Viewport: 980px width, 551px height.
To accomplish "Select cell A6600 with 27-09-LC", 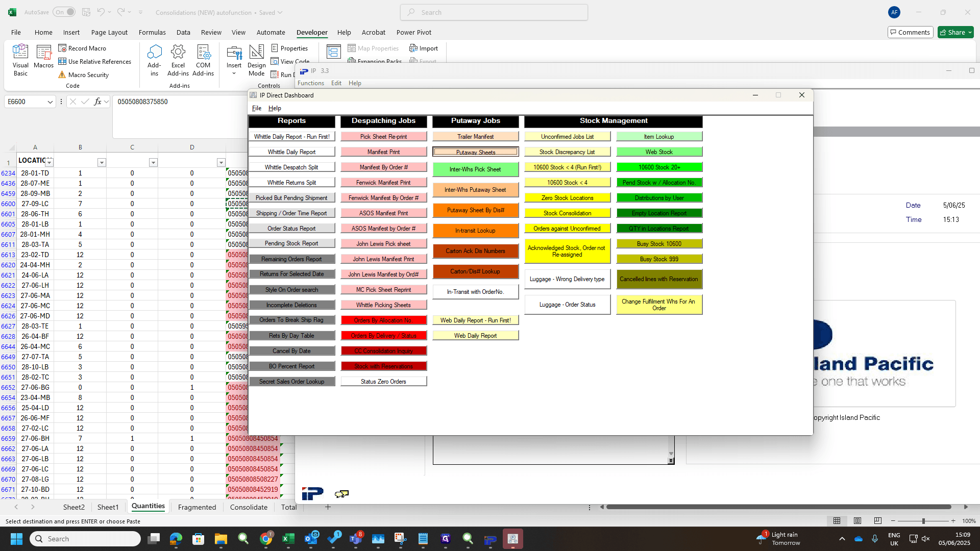I will point(35,204).
